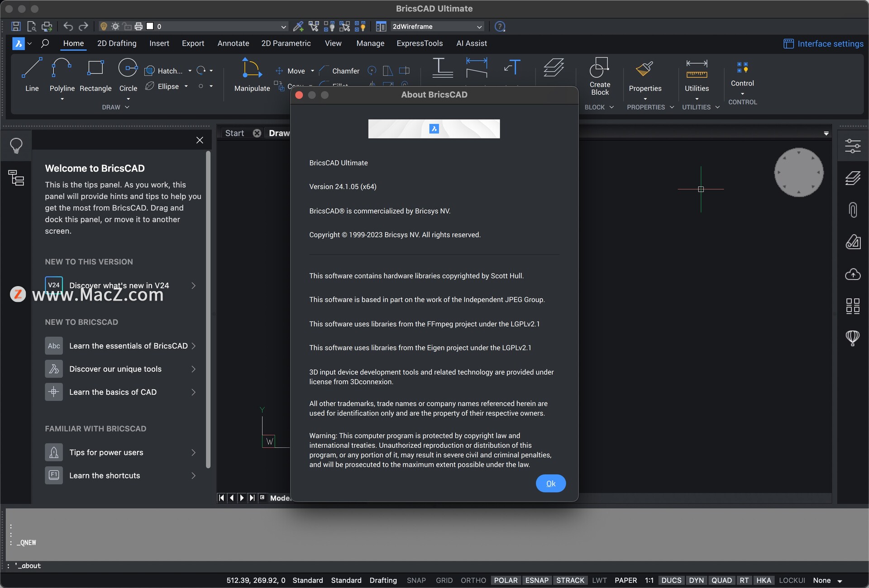The image size is (869, 588).
Task: Open the structure tree panel icon
Action: 16,178
